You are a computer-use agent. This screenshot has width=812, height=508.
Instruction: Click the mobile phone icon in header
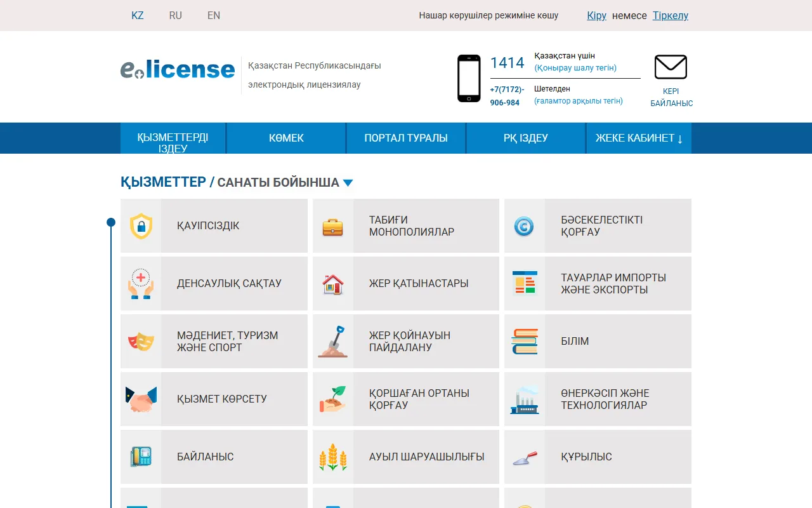click(469, 78)
